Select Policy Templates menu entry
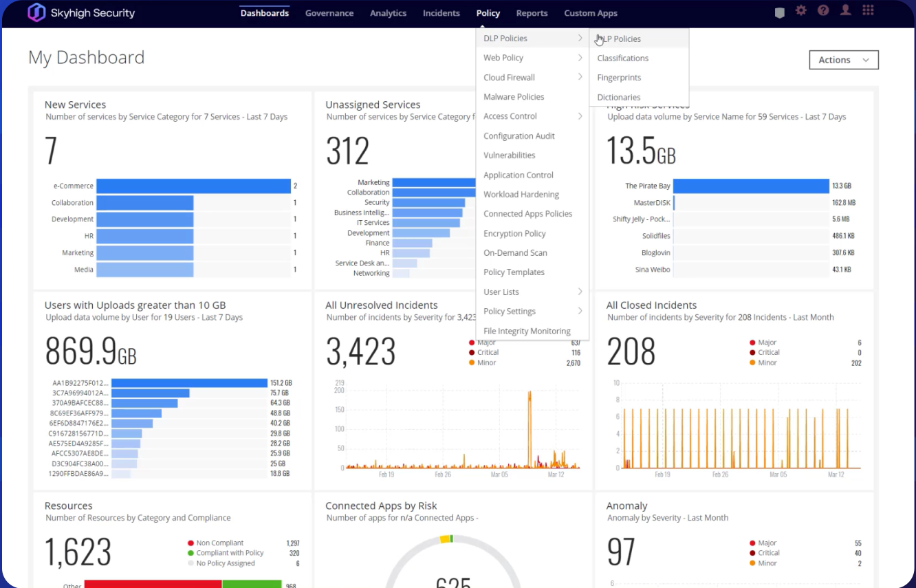 tap(514, 272)
